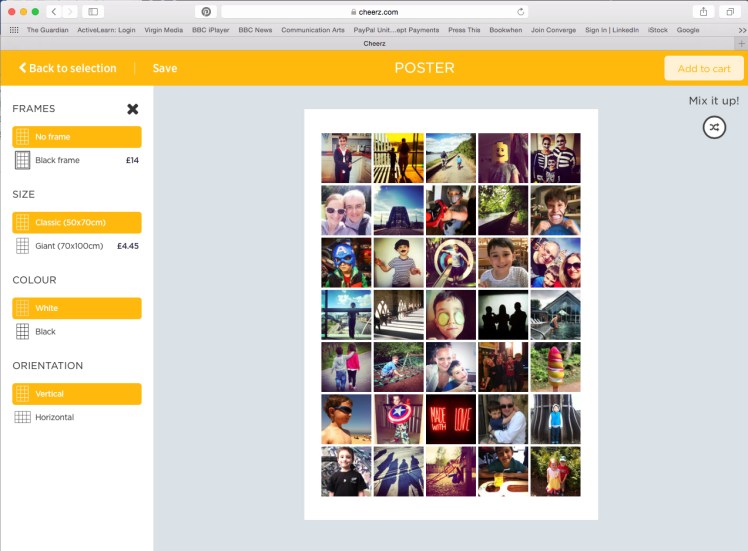The width and height of the screenshot is (748, 551).
Task: Open the Google bookmark
Action: click(688, 30)
